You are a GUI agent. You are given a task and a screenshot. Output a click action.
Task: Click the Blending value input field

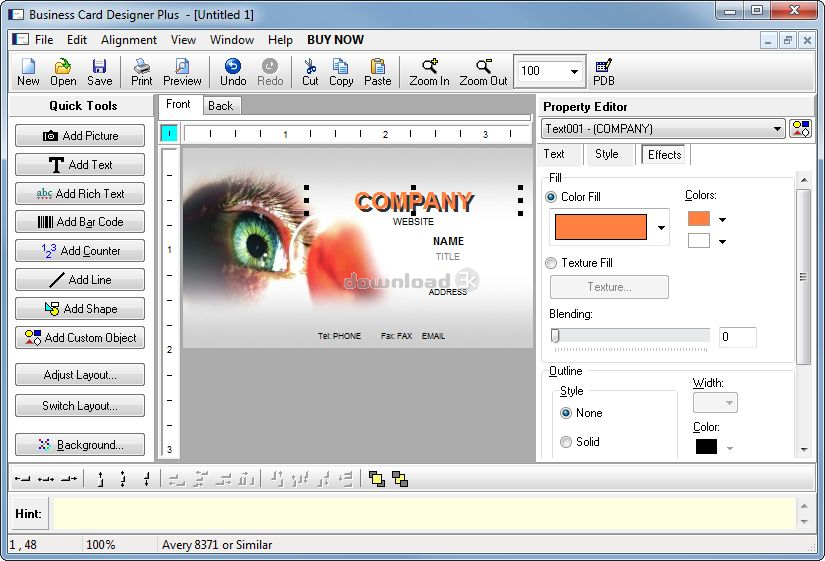tap(736, 337)
